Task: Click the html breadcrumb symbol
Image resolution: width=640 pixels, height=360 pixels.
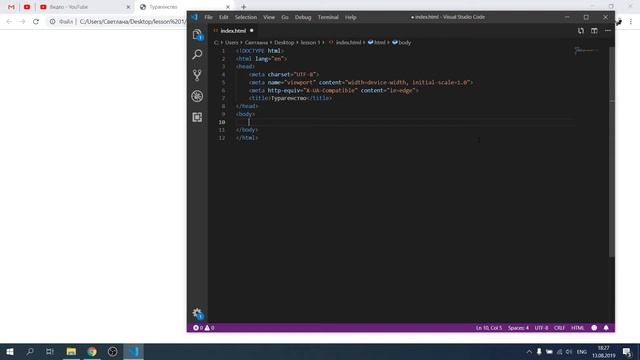Action: point(377,42)
